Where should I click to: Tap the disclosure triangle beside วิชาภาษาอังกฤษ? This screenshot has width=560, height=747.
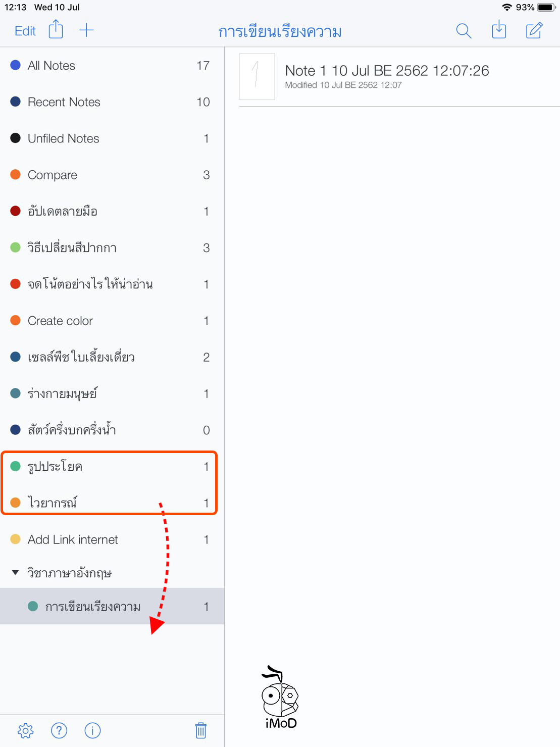tap(15, 572)
